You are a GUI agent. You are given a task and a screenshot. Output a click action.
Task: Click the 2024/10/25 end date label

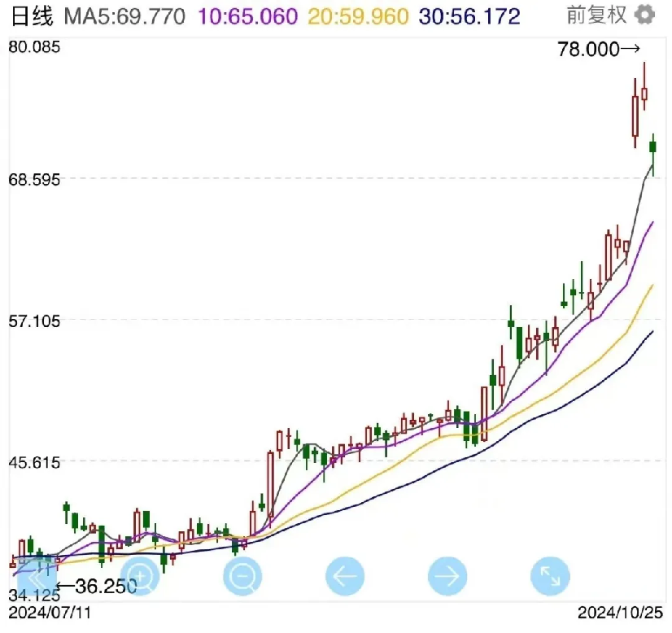(620, 613)
